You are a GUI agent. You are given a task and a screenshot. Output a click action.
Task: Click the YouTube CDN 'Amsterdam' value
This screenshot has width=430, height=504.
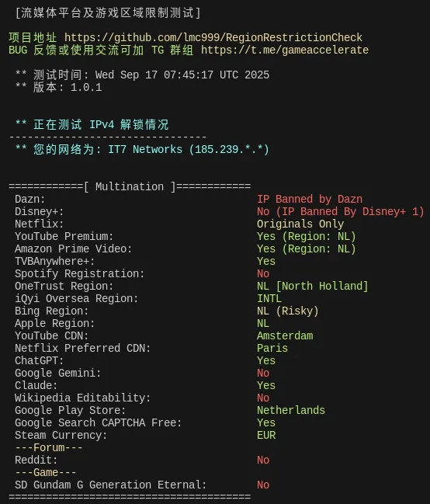click(x=285, y=335)
